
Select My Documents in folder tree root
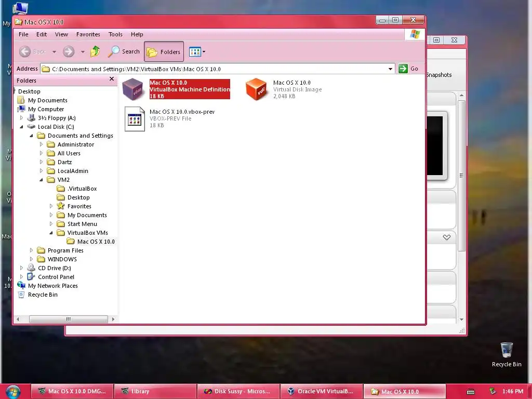(x=47, y=100)
